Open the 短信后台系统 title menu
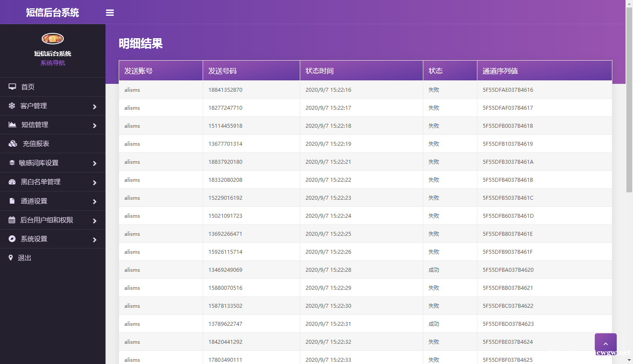 tap(52, 12)
